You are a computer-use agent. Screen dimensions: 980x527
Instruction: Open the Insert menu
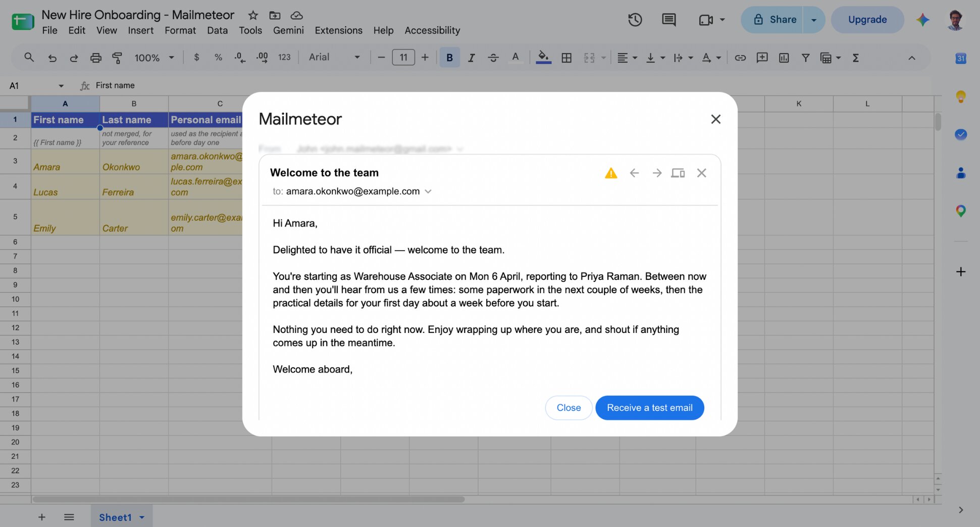coord(140,30)
